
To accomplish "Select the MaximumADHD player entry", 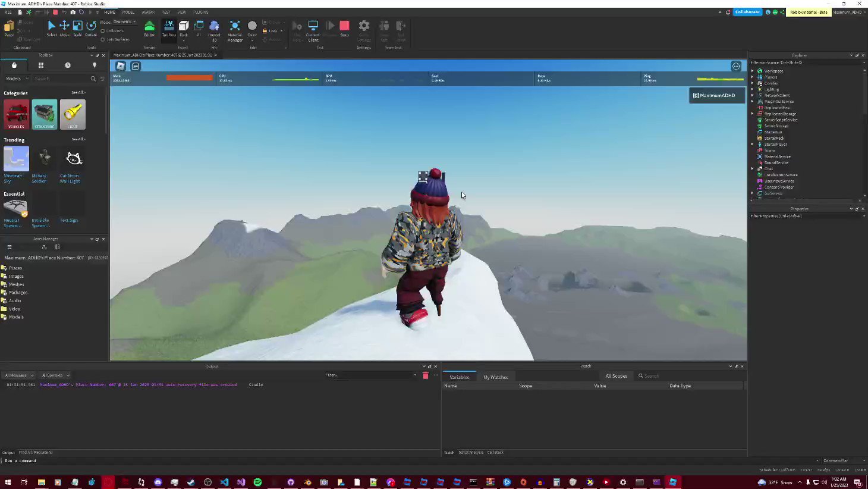I will pos(717,95).
